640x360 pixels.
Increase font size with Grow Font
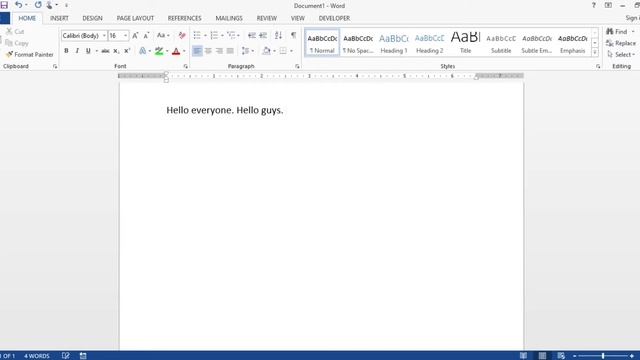click(x=135, y=36)
